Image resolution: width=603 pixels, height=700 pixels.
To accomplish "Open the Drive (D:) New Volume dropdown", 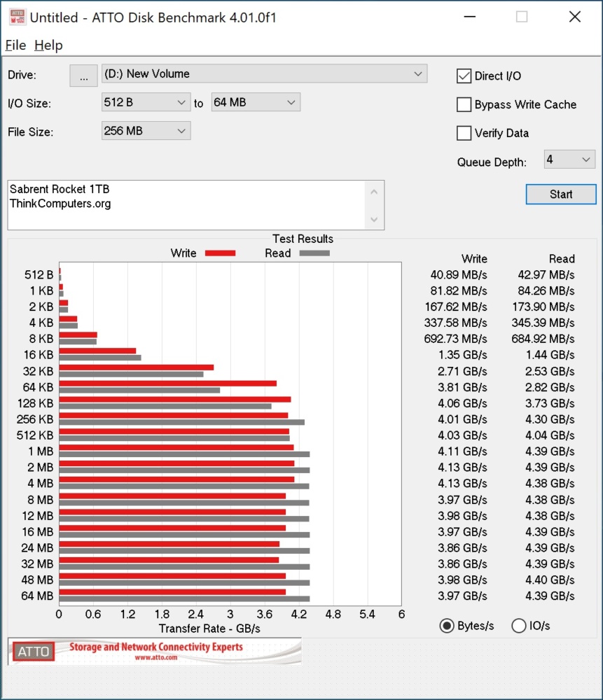I will [264, 73].
